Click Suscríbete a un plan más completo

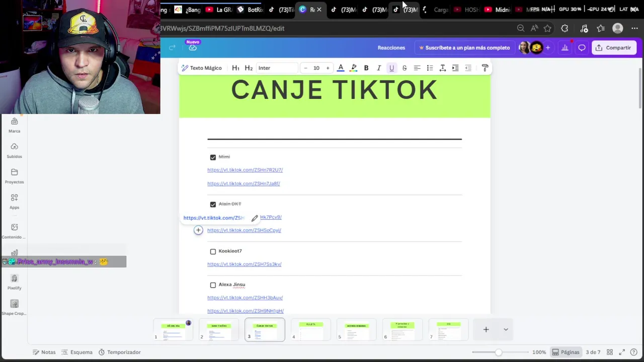464,48
